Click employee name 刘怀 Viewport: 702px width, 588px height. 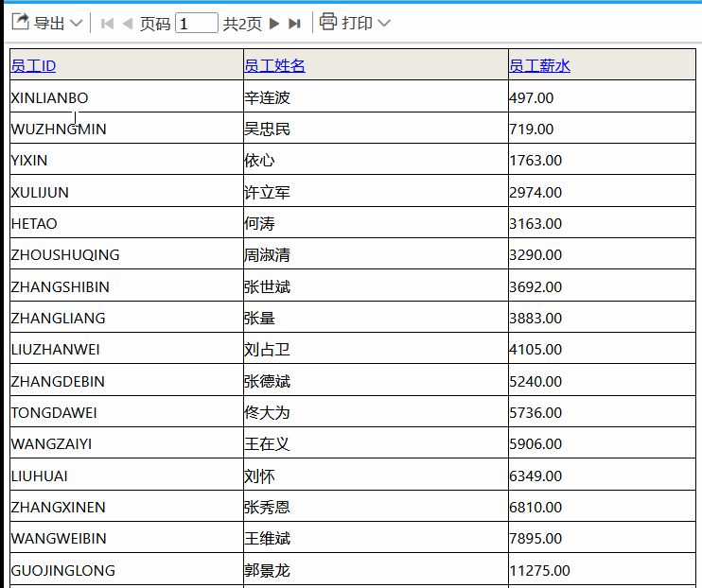(x=259, y=476)
